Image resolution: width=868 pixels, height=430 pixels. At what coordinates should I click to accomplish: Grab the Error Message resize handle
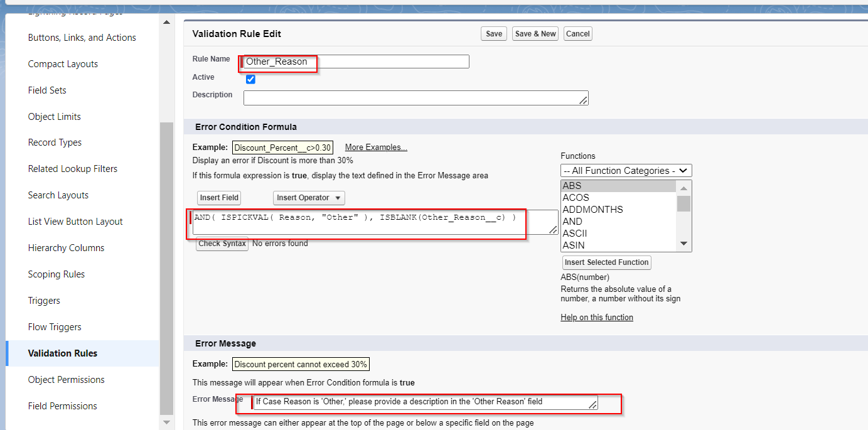(592, 405)
